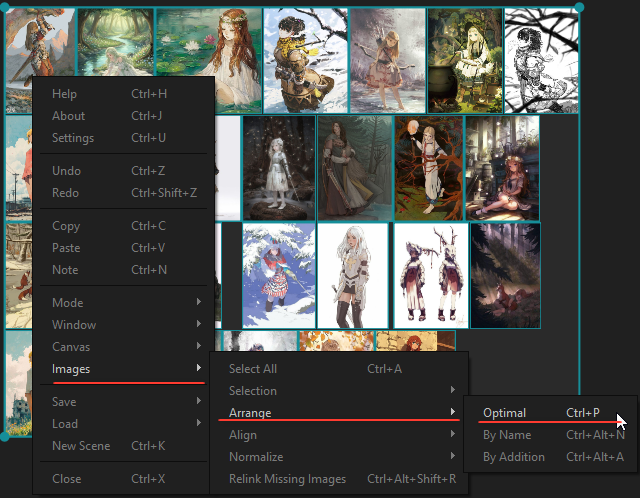Choose Close in the context menu
This screenshot has width=640, height=498.
[x=123, y=479]
